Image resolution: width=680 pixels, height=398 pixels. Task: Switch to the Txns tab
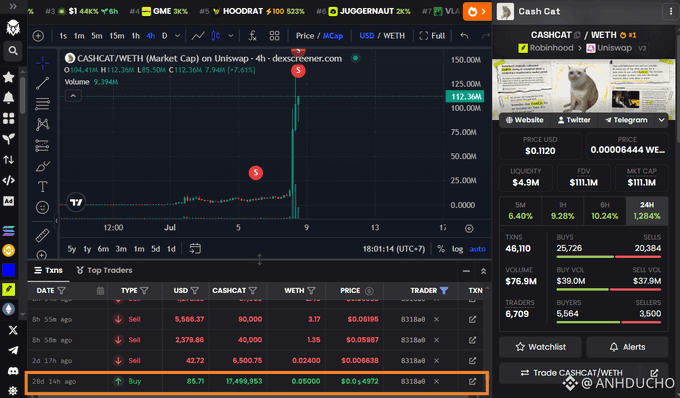coord(49,270)
